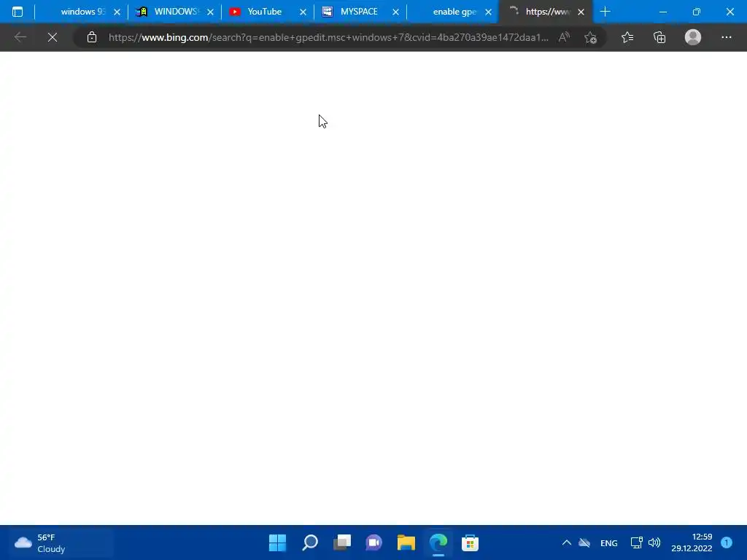Open notification center badge
The height and width of the screenshot is (560, 747).
click(727, 542)
